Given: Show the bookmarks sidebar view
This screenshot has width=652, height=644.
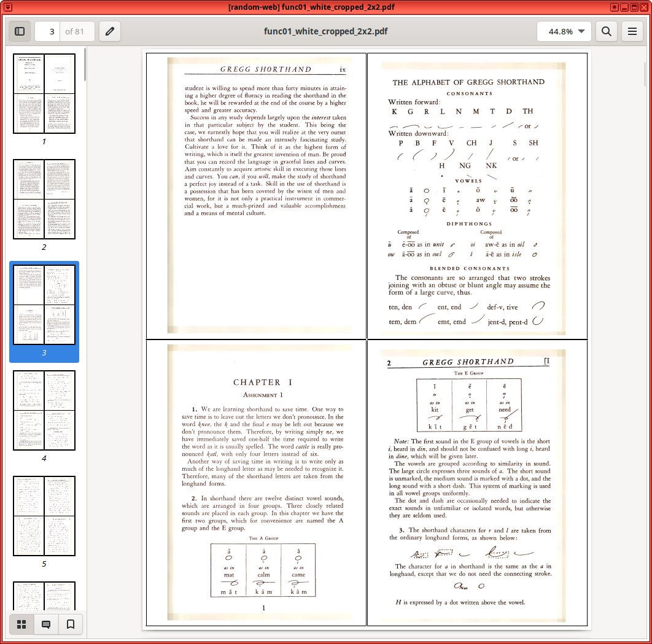Looking at the screenshot, I should (71, 624).
